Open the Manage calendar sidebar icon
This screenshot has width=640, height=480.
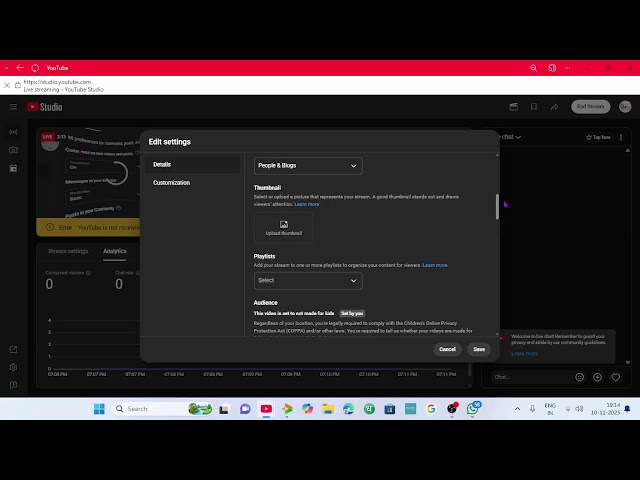[x=13, y=168]
